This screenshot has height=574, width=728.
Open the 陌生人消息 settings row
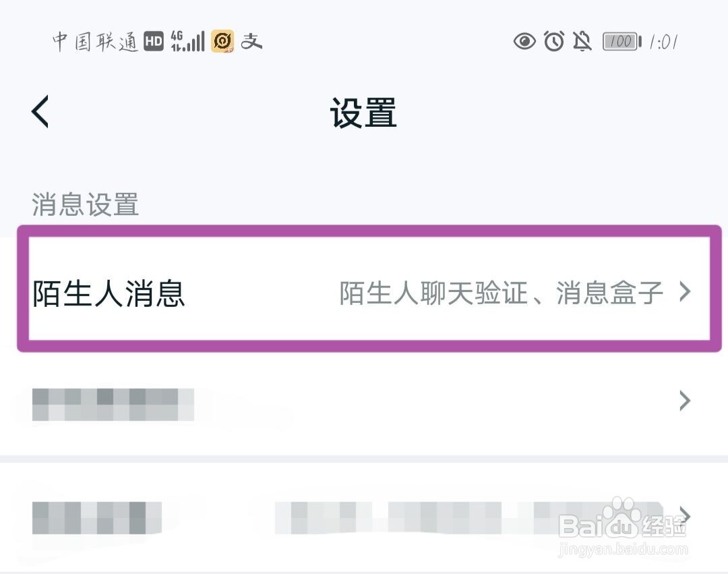[369, 289]
